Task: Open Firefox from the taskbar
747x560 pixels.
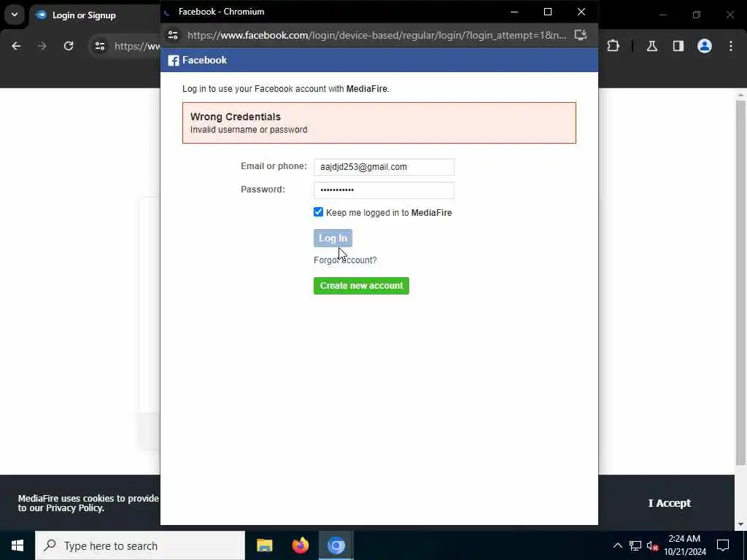Action: [300, 545]
